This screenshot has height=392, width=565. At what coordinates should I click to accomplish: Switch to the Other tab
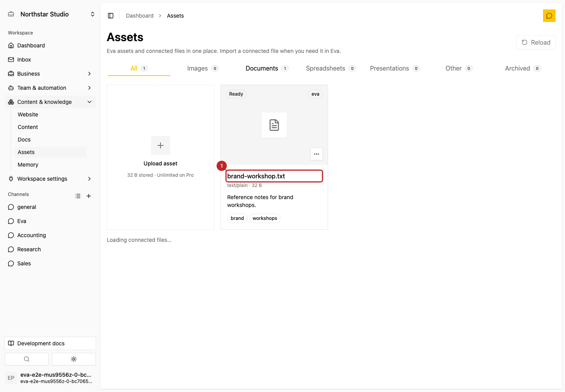pos(459,68)
